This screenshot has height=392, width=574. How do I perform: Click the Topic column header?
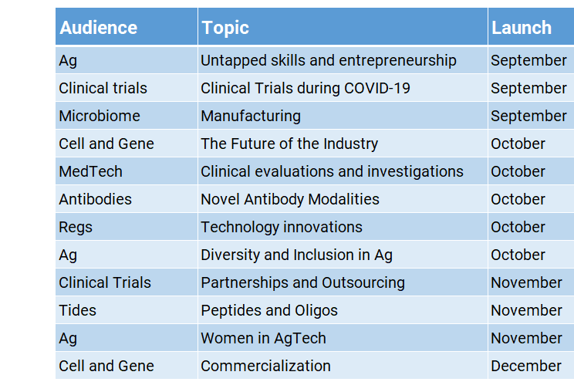[x=225, y=28]
